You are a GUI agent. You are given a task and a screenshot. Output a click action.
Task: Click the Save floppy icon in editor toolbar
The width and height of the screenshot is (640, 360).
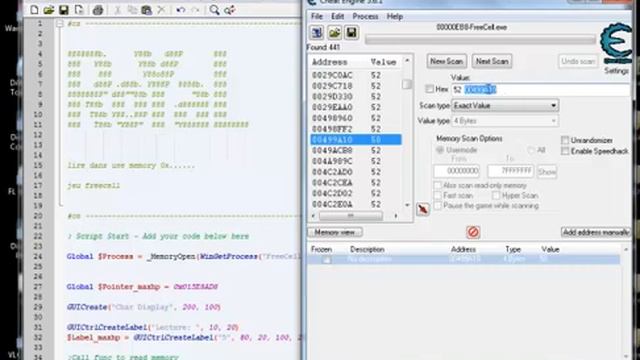click(x=64, y=10)
